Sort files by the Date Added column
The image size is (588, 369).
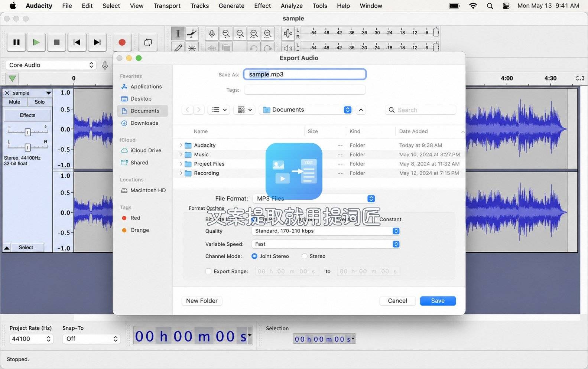(x=413, y=131)
